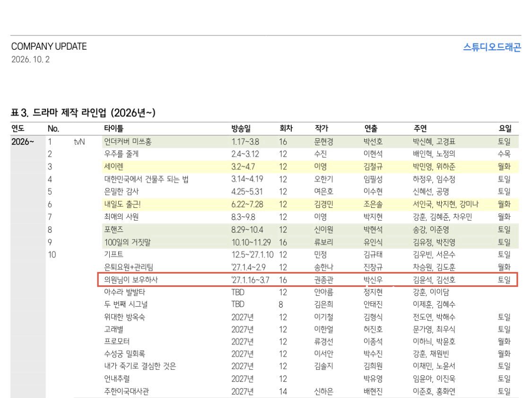Screen dimensions: 532x398
Task: Click episode count 8 for 두 번째 시그널
Action: coord(281,305)
